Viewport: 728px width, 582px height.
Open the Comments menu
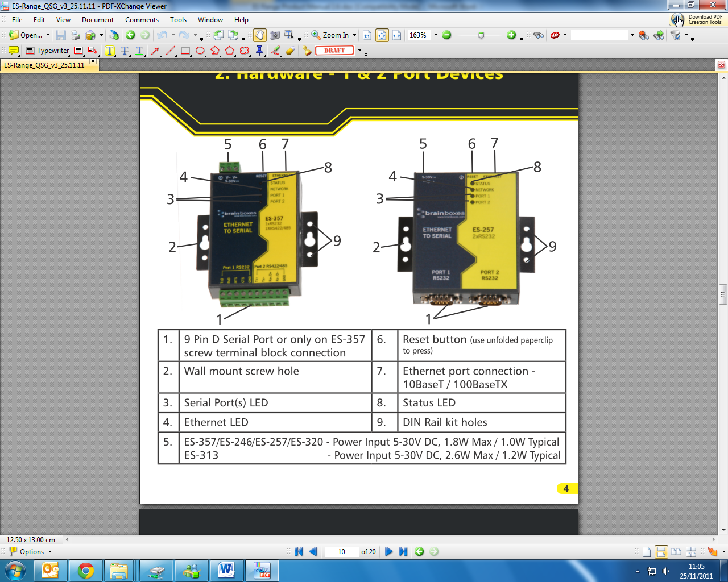[142, 19]
